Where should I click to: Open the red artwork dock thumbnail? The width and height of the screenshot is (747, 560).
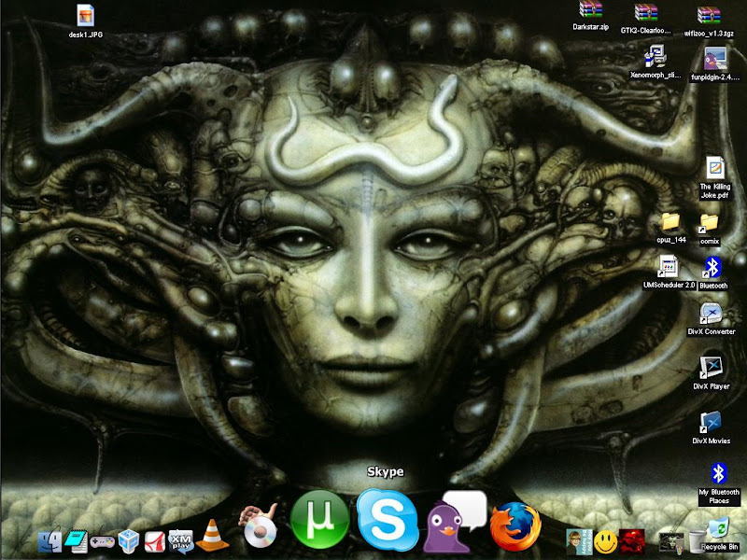pyautogui.click(x=632, y=541)
